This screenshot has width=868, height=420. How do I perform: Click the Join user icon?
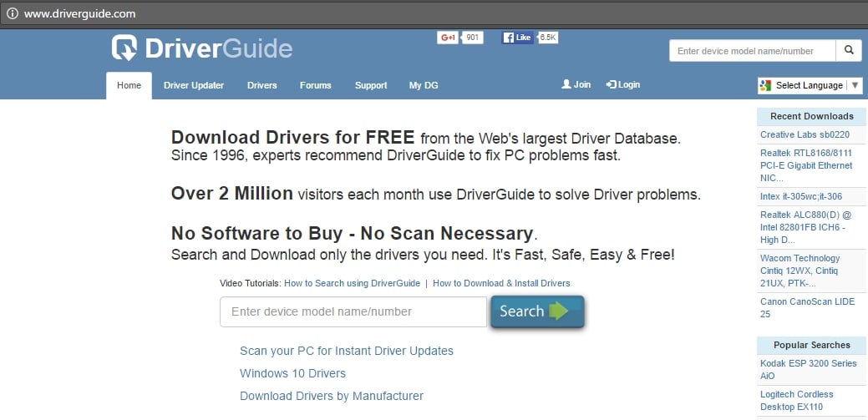[566, 84]
